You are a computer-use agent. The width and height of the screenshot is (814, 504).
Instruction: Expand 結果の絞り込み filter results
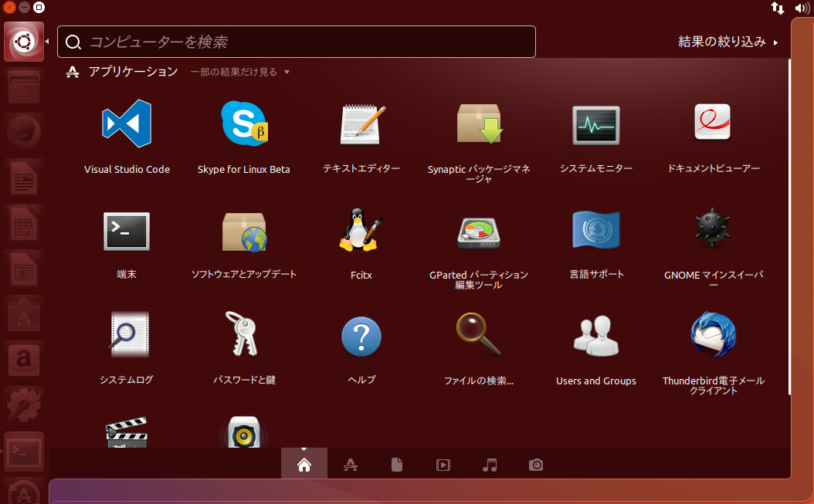coord(728,42)
